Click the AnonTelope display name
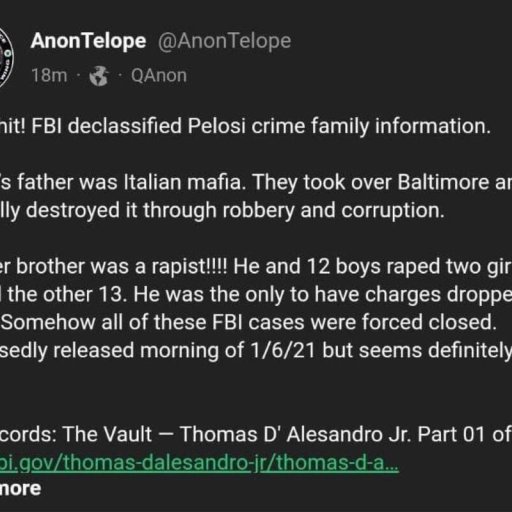The width and height of the screenshot is (512, 512). click(x=88, y=41)
